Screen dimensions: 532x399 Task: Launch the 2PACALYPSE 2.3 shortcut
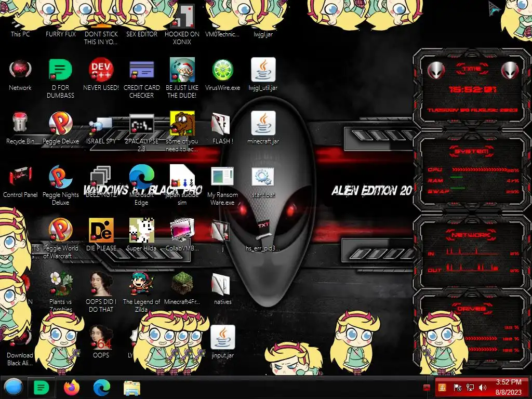click(x=141, y=124)
